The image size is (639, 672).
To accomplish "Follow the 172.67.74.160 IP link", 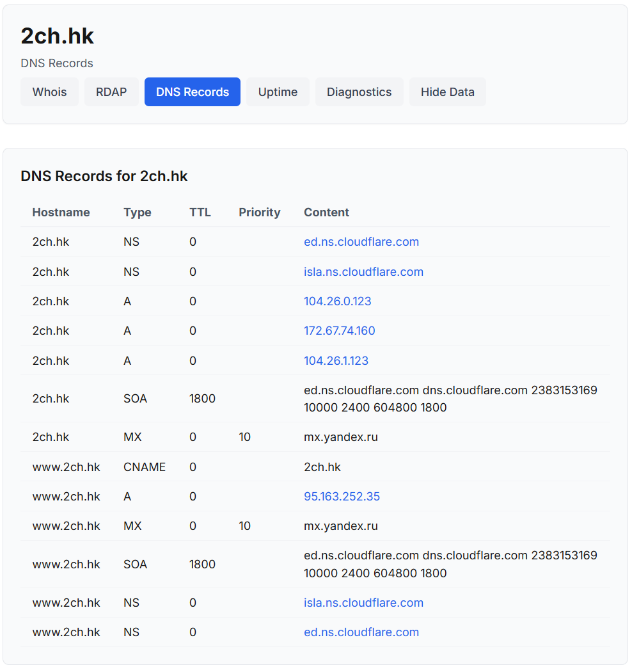I will tap(339, 331).
